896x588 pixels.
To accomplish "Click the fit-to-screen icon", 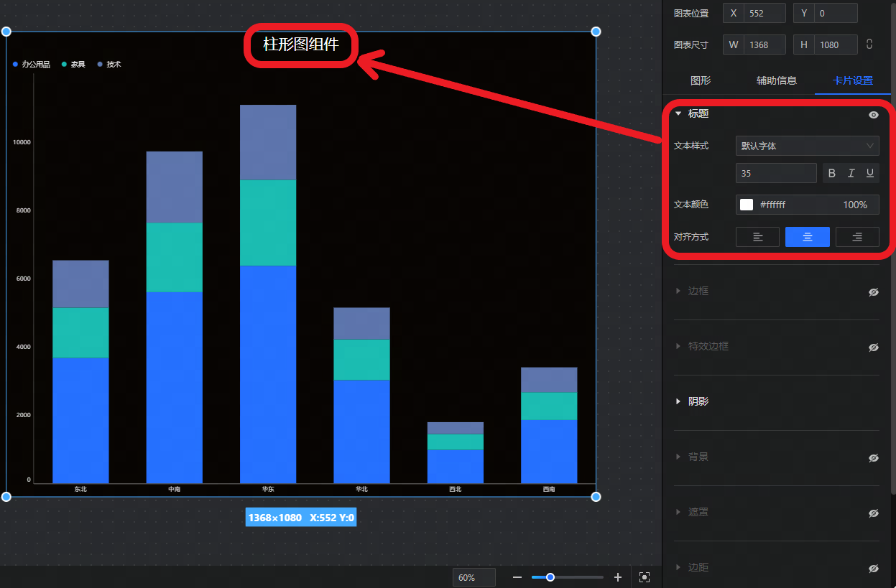I will pyautogui.click(x=645, y=577).
